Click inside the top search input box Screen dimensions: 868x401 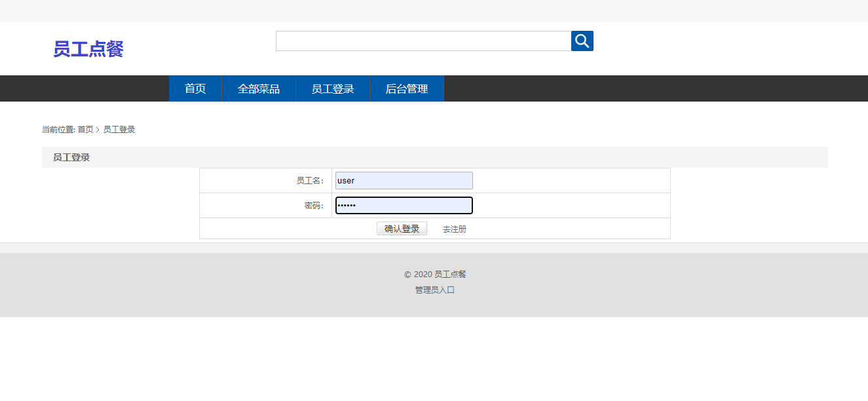click(x=423, y=40)
